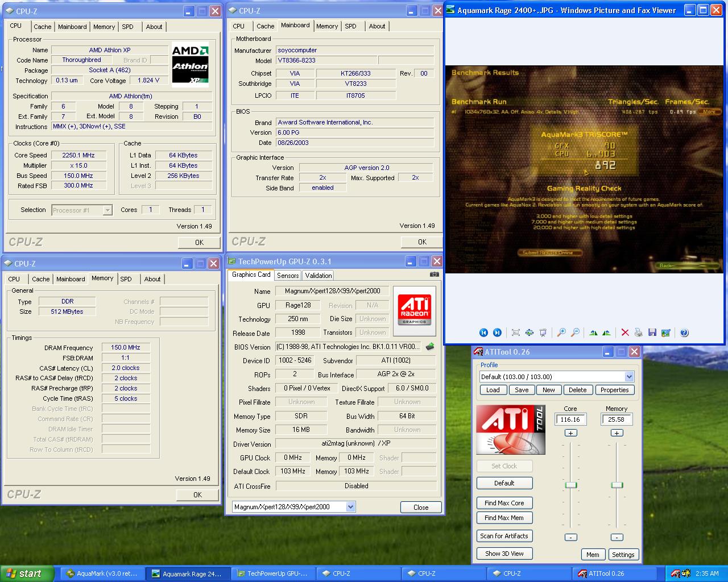Select Best Fit in Picture Viewer toolbar
The image size is (728, 582).
pyautogui.click(x=516, y=332)
